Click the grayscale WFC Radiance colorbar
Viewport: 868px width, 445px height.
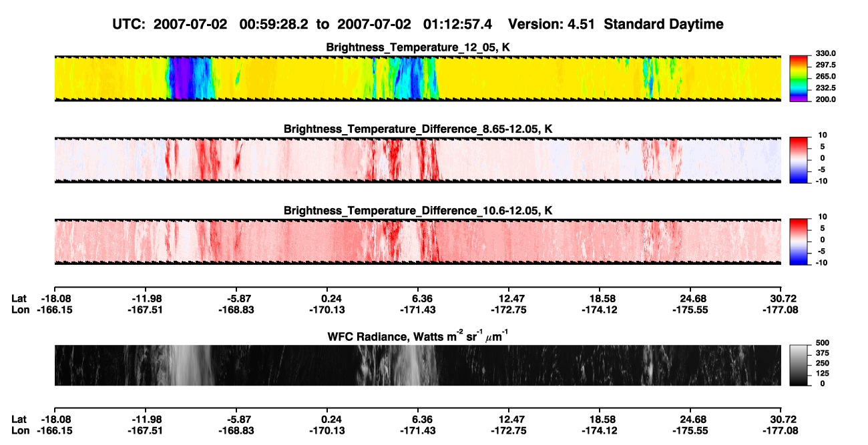[799, 366]
